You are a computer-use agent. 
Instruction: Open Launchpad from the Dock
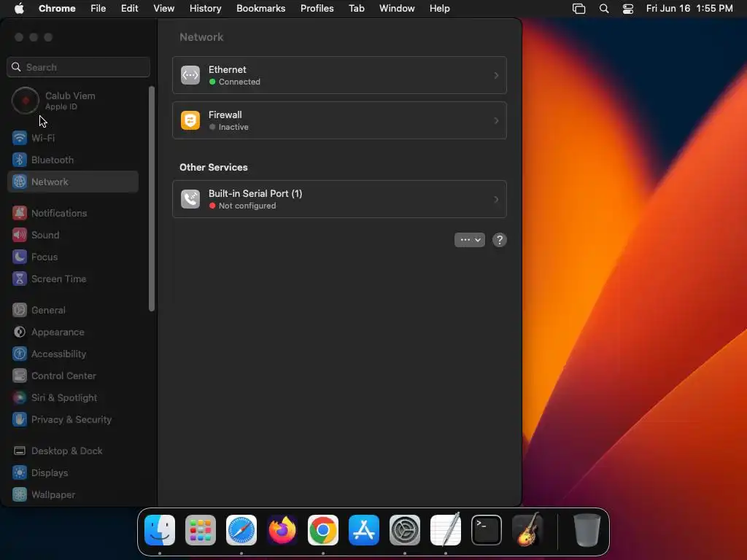click(x=201, y=530)
